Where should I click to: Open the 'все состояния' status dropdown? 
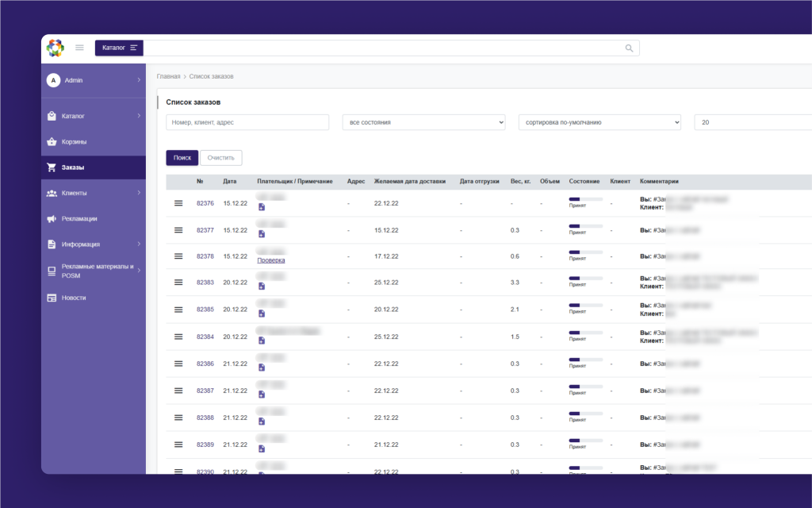click(423, 122)
